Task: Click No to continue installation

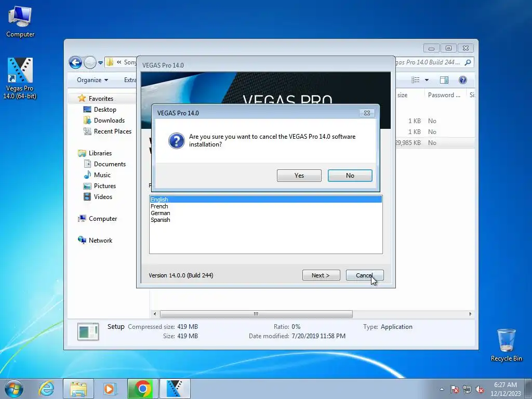Action: point(350,176)
